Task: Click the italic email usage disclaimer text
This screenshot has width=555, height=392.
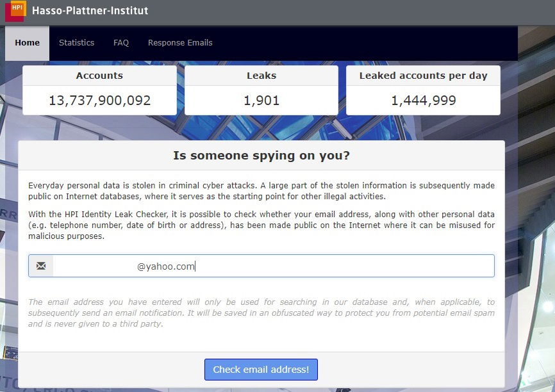Action: tap(261, 313)
